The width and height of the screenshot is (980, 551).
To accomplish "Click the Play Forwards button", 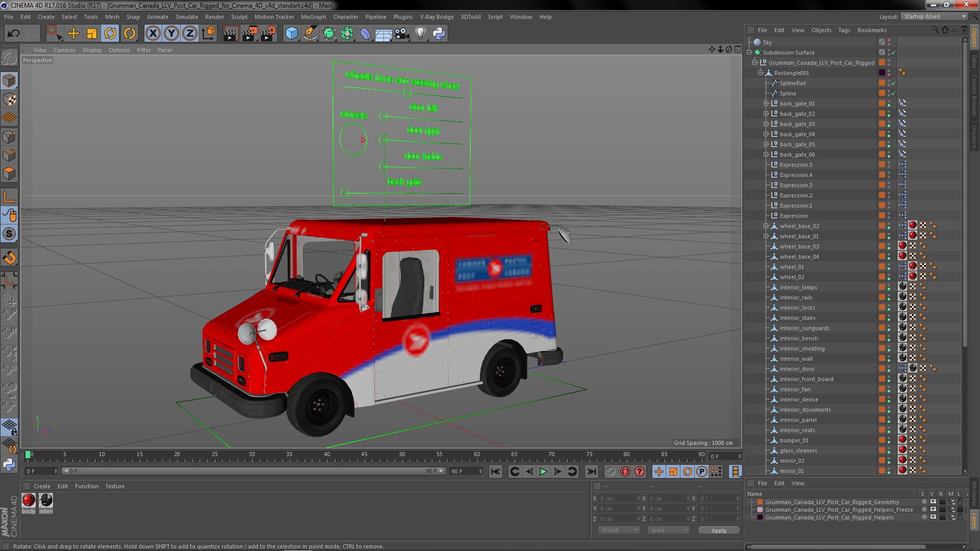I will (x=543, y=472).
